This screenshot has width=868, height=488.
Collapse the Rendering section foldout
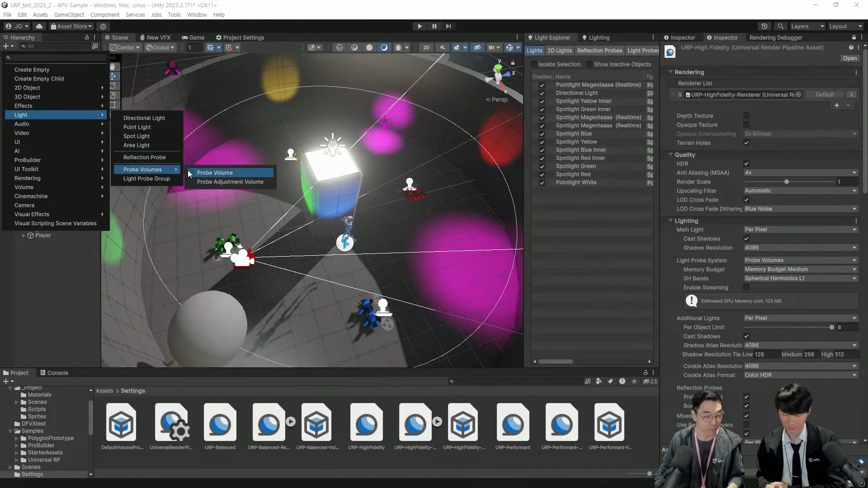pyautogui.click(x=671, y=72)
